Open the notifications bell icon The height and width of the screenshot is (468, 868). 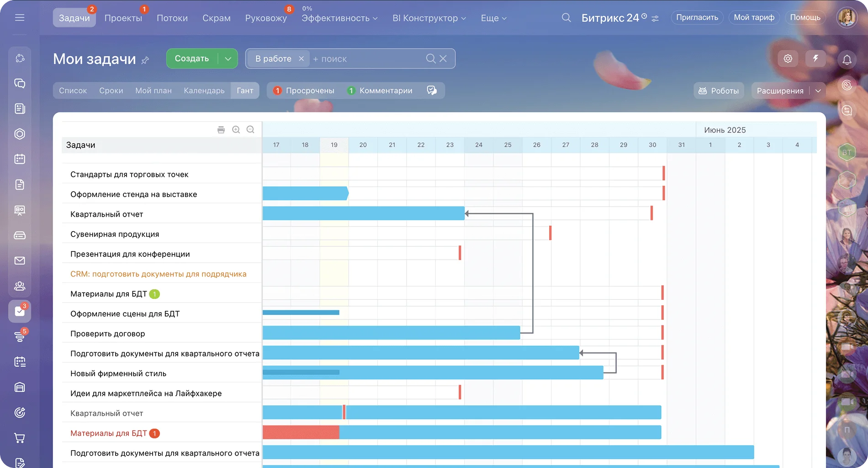(x=847, y=59)
